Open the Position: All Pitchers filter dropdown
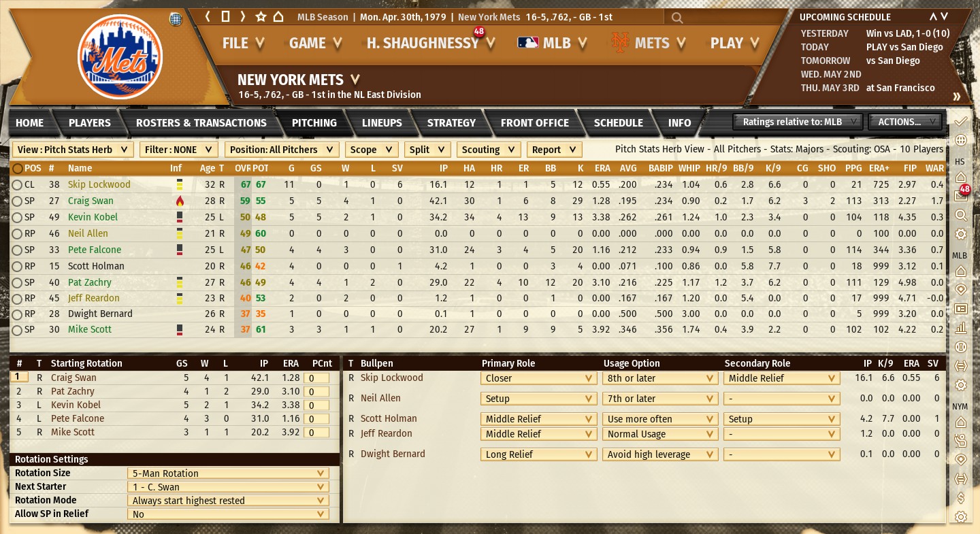The width and height of the screenshot is (980, 534). (282, 150)
